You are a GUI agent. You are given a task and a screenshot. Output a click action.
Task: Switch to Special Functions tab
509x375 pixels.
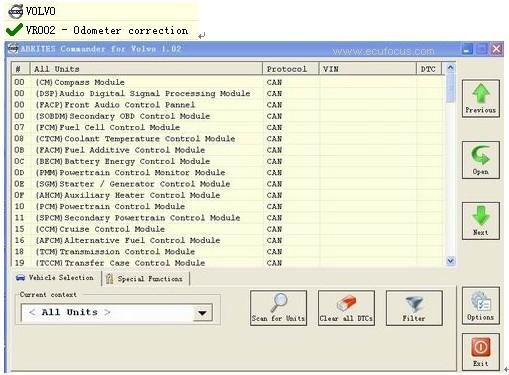point(145,279)
